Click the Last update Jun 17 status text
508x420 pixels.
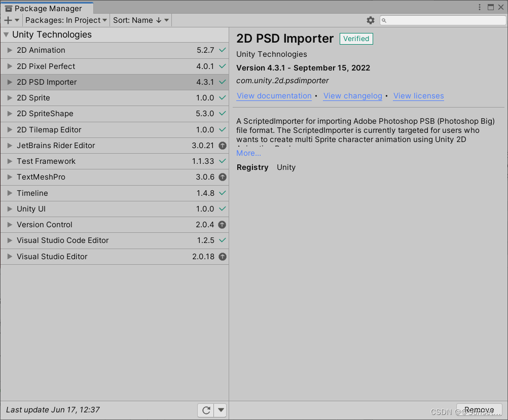(53, 410)
